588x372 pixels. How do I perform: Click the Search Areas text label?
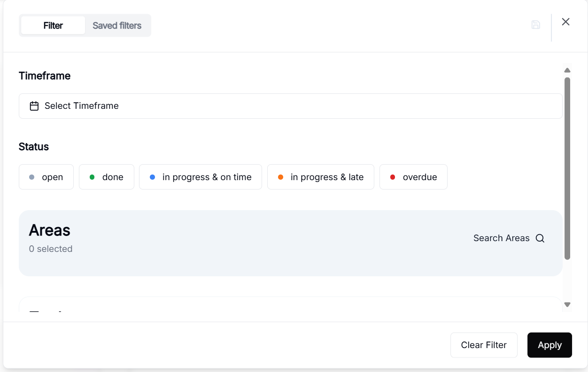501,238
